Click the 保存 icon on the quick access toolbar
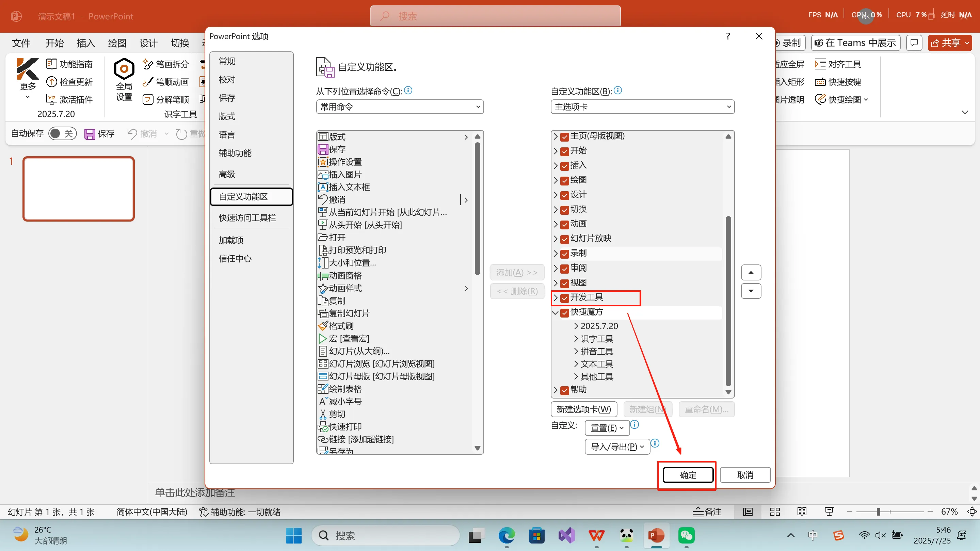 click(x=90, y=133)
